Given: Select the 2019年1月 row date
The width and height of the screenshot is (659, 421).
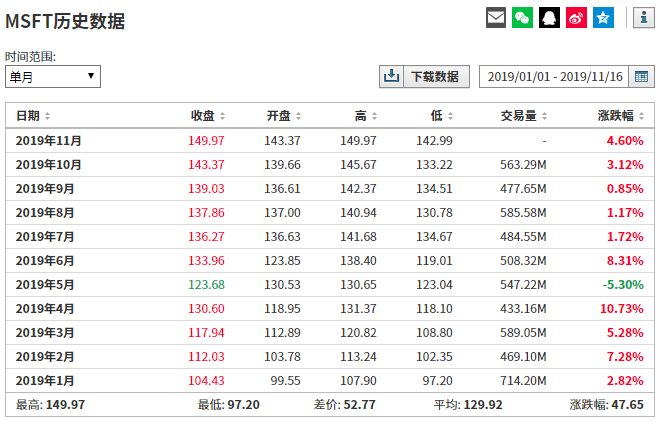Looking at the screenshot, I should pyautogui.click(x=45, y=380).
